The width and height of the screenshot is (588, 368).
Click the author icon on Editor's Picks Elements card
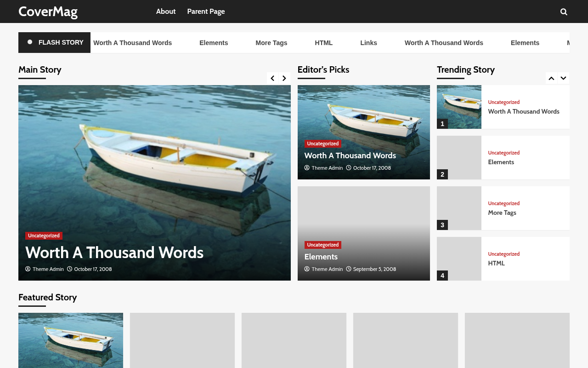click(307, 269)
